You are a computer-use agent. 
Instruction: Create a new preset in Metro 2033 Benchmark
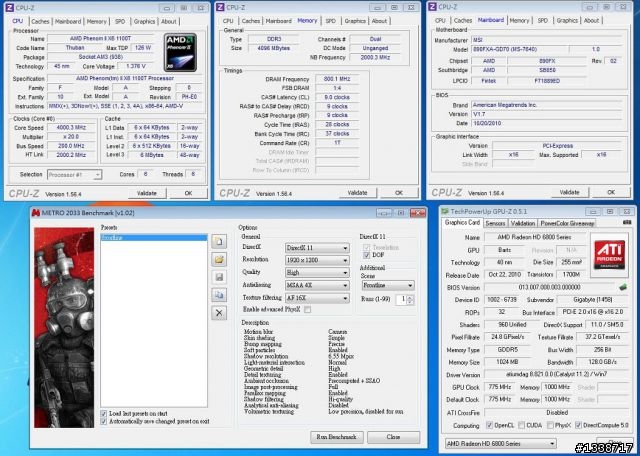[x=219, y=241]
